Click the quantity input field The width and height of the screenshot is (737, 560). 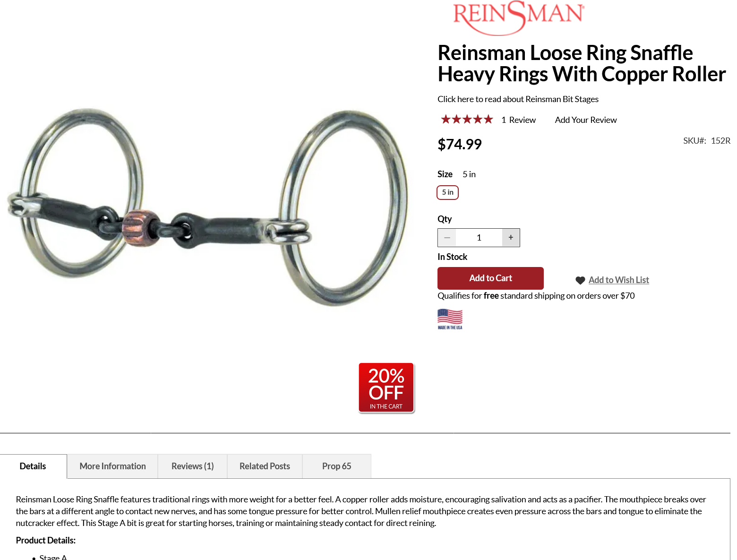point(479,238)
